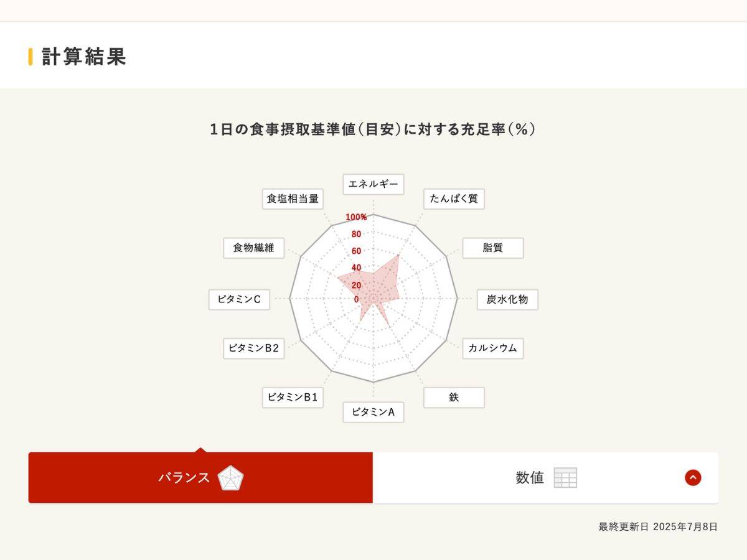Click the 食塩相当量 label box
Screen dimensions: 747x560
click(x=293, y=199)
